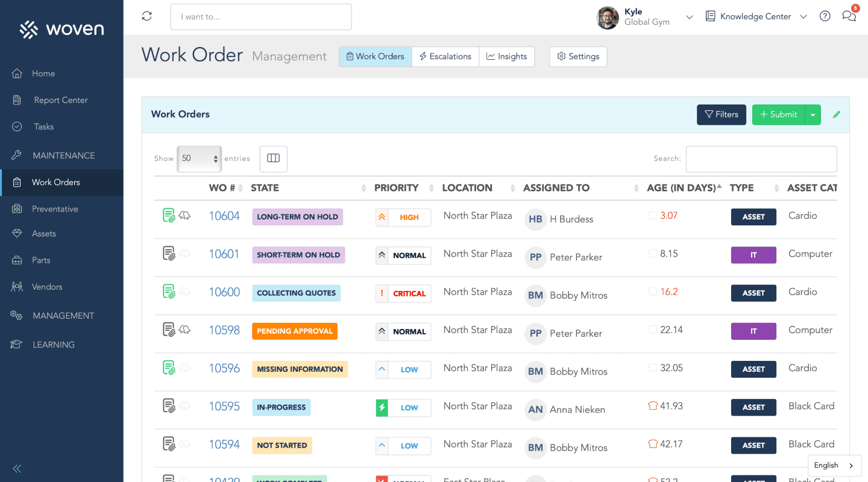
Task: Click the 16.2 age value
Action: click(669, 292)
